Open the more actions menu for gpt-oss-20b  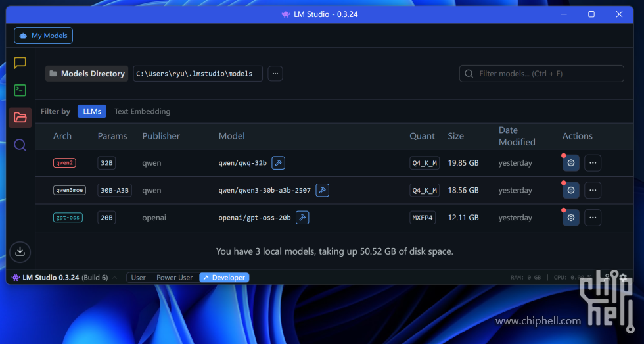[593, 218]
